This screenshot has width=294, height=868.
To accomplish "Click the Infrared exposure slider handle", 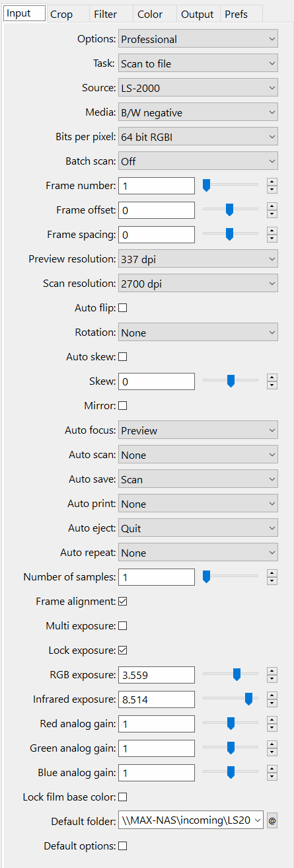I will 249,699.
